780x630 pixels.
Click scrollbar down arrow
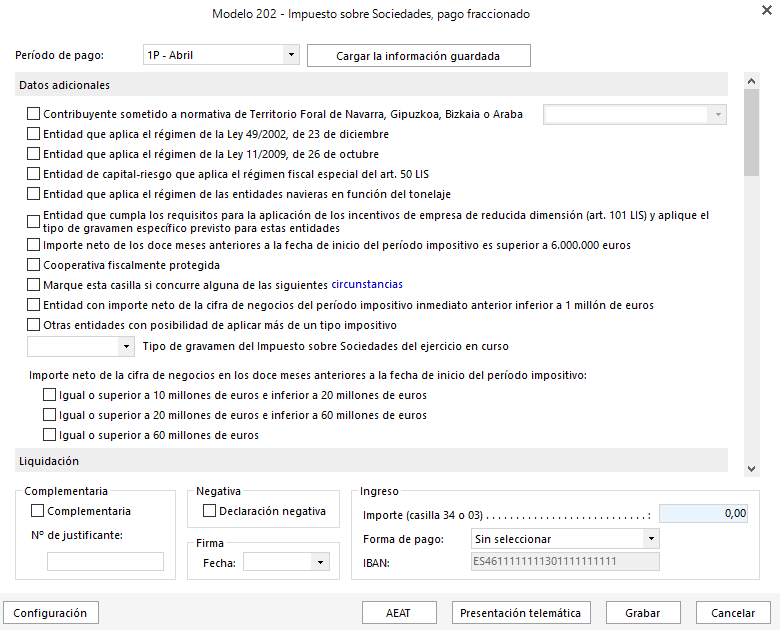pos(752,469)
